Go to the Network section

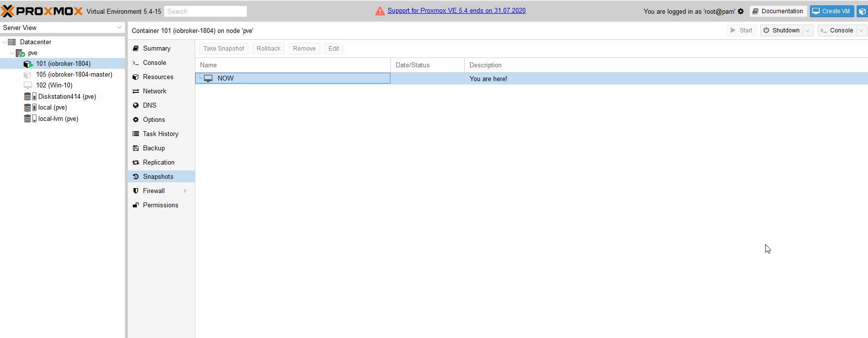pos(161,91)
